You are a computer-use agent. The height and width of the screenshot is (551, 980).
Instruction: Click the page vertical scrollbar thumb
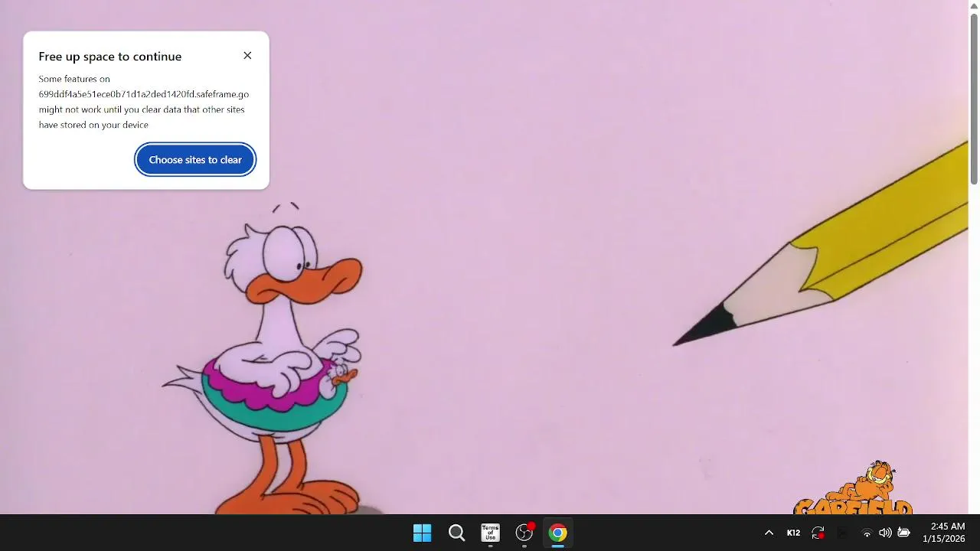pyautogui.click(x=974, y=98)
